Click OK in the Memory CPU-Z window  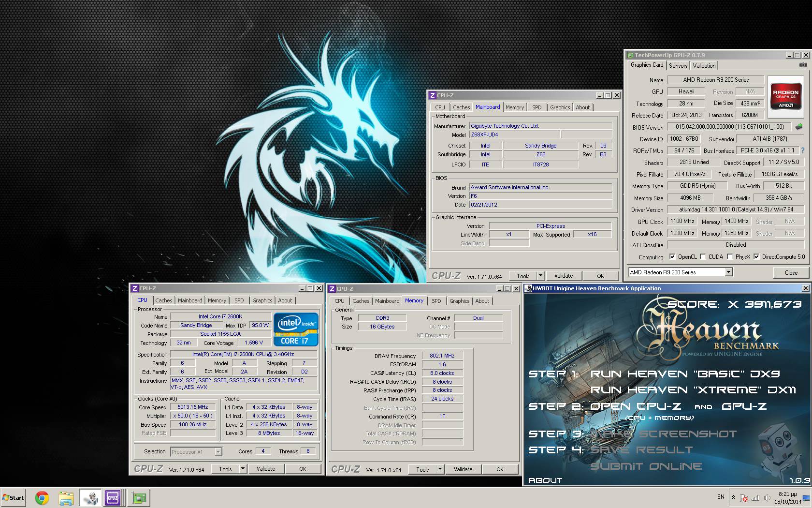[500, 469]
